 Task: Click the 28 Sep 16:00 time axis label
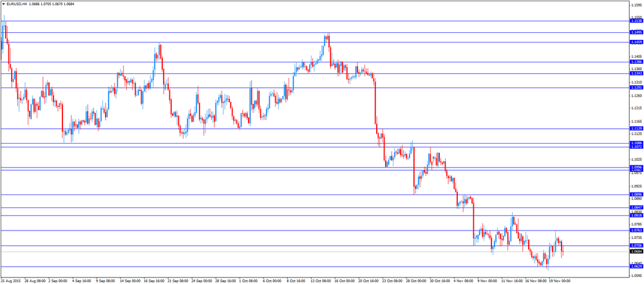point(225,281)
